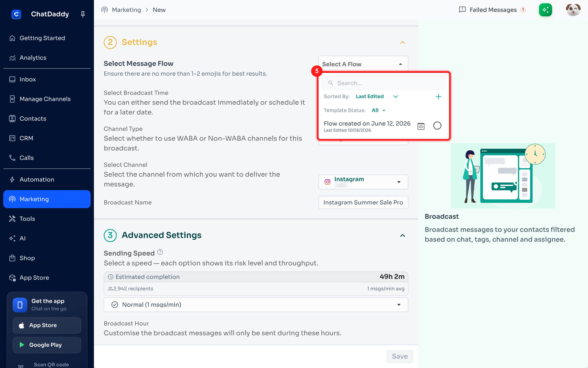
Task: Open the Instagram channel dropdown
Action: 363,182
